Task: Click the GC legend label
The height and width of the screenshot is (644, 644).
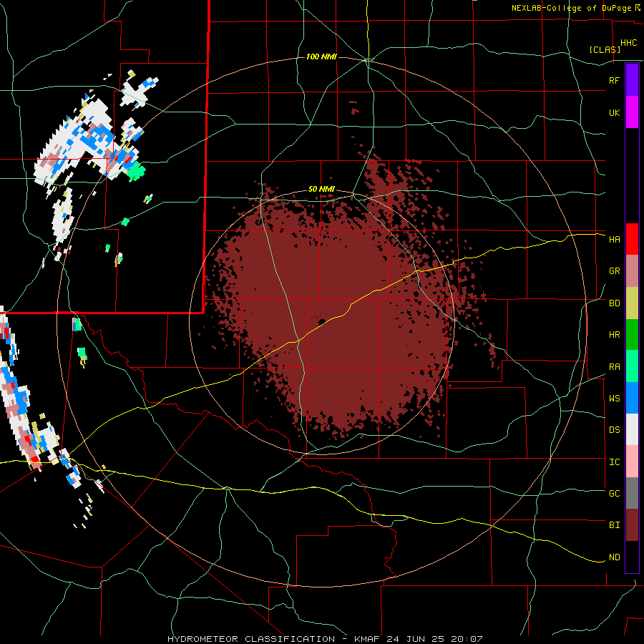Action: click(x=614, y=493)
